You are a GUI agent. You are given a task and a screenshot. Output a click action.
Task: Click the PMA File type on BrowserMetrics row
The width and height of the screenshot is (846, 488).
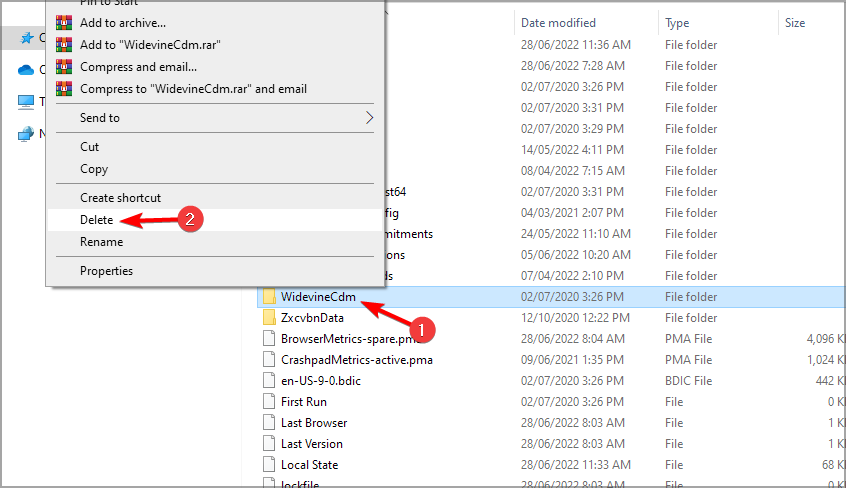point(688,339)
